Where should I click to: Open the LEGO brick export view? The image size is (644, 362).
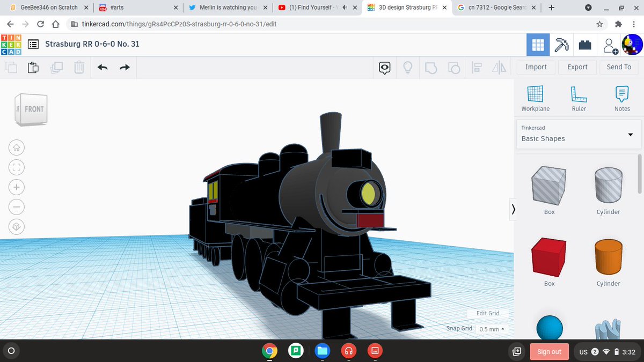click(x=585, y=45)
